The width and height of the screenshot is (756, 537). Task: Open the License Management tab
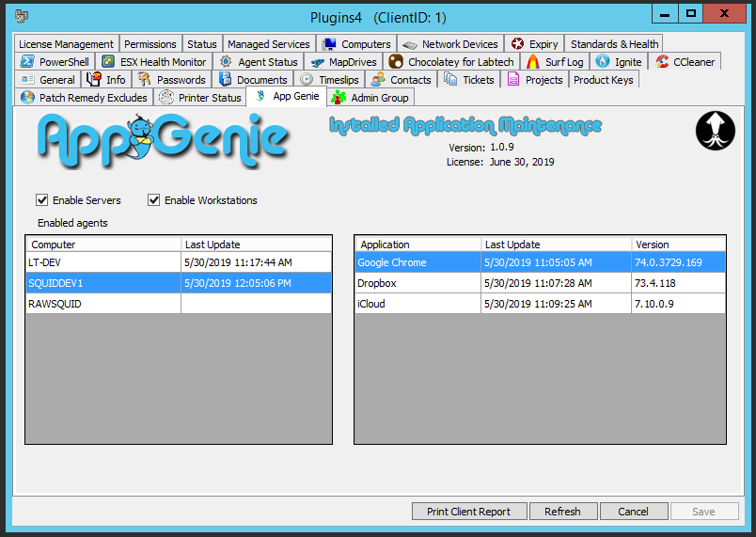66,44
